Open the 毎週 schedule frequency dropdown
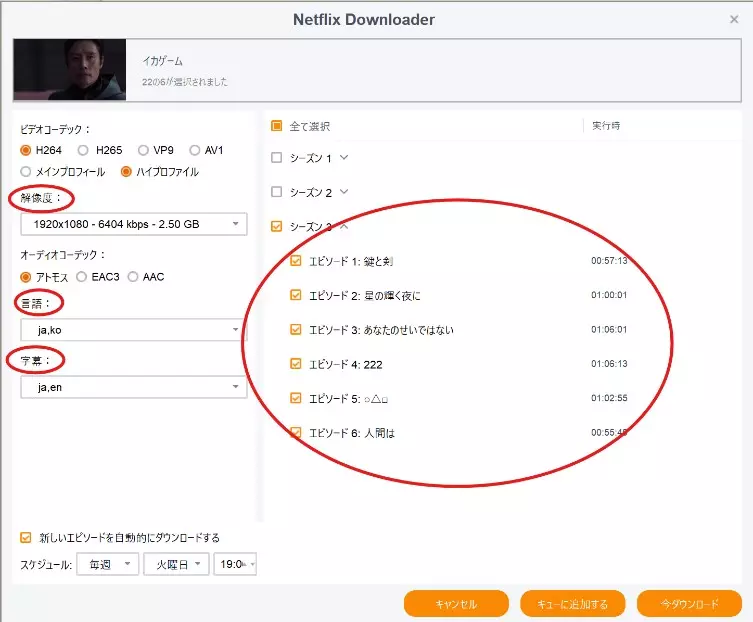Viewport: 753px width, 622px height. pyautogui.click(x=108, y=564)
